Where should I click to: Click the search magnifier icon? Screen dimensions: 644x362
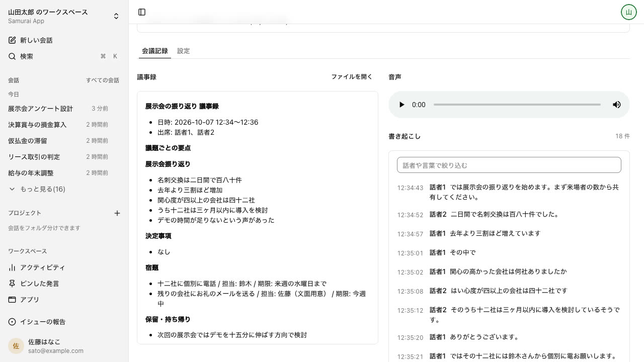[x=12, y=56]
